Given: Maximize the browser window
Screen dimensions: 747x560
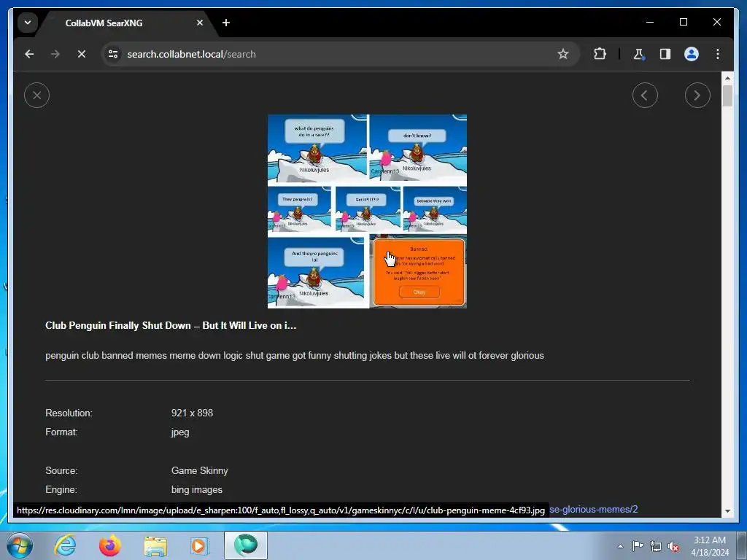Looking at the screenshot, I should [683, 22].
